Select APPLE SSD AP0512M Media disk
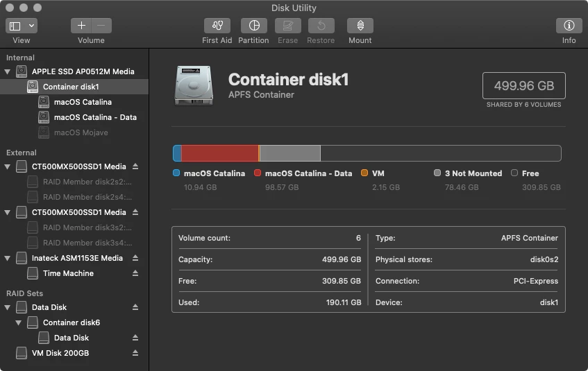588x371 pixels. pos(74,71)
